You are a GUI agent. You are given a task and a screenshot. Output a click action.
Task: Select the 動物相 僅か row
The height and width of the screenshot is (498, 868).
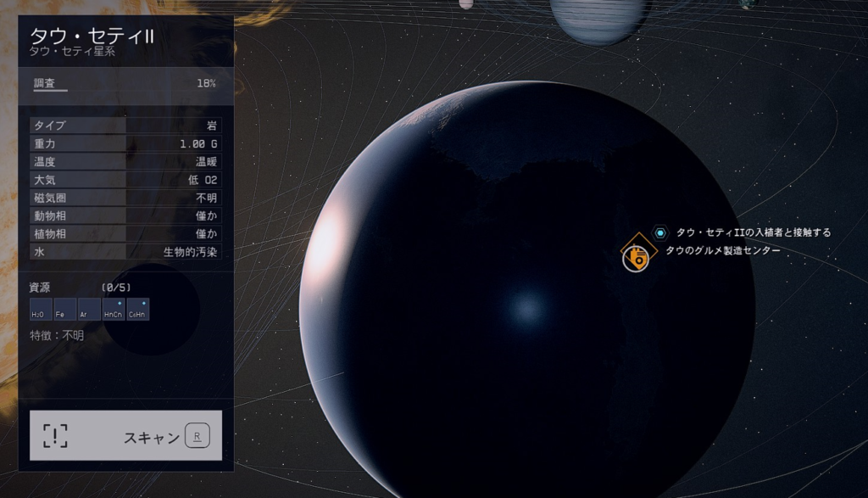pyautogui.click(x=125, y=215)
